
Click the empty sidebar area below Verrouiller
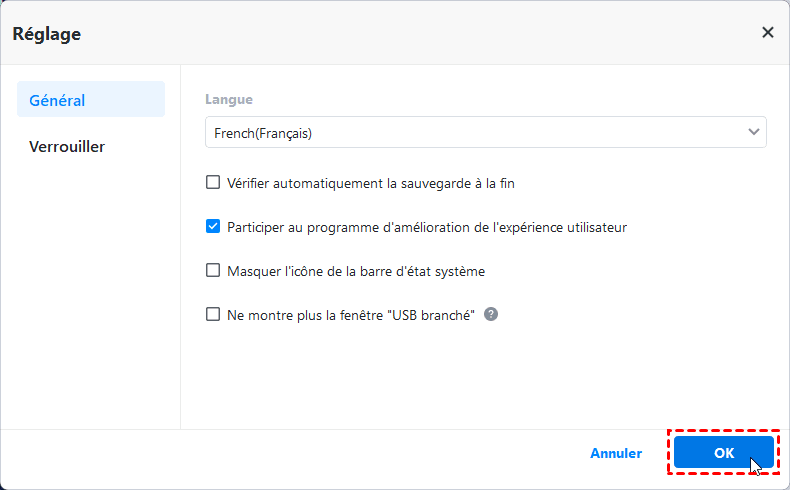point(90,300)
